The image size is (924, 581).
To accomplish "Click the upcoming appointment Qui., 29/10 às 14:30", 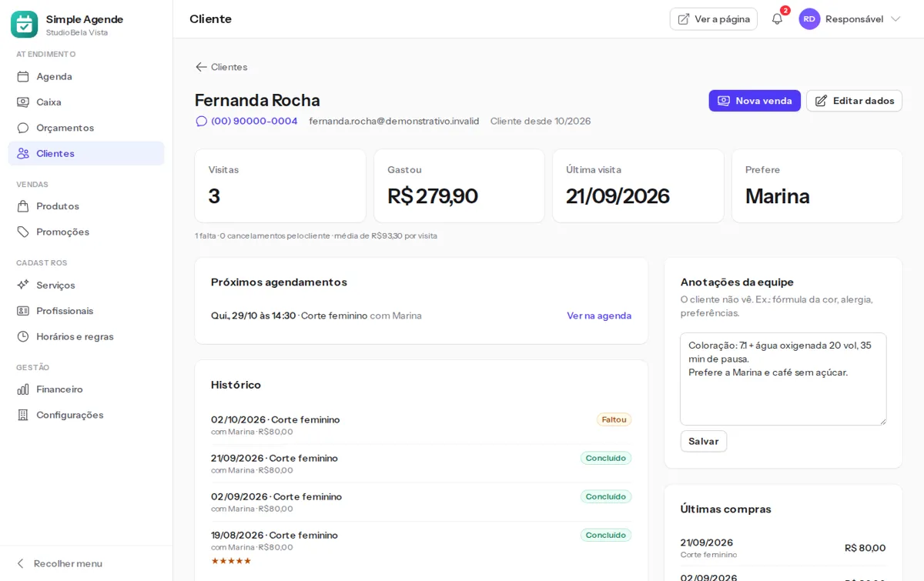I will (x=253, y=316).
